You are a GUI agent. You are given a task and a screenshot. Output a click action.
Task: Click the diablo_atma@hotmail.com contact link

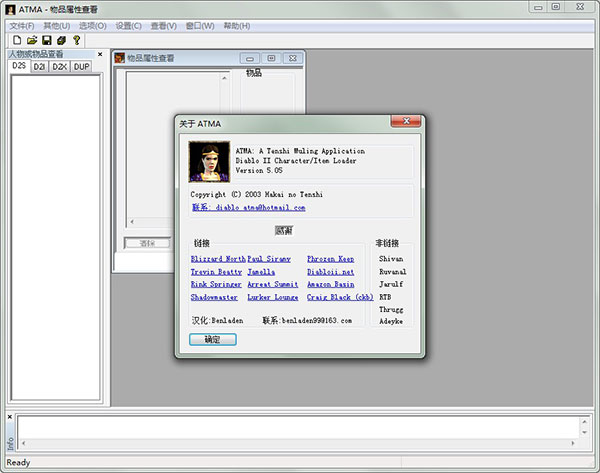(x=248, y=208)
